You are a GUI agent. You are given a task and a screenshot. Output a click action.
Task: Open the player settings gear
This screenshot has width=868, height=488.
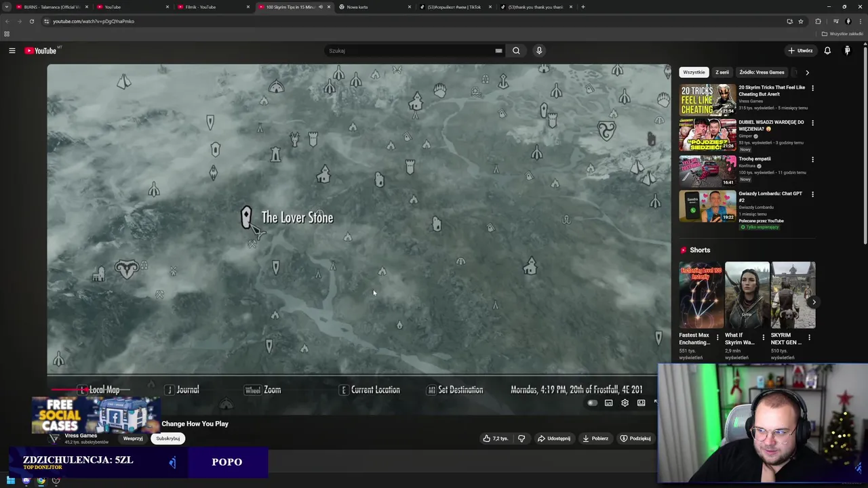[625, 403]
